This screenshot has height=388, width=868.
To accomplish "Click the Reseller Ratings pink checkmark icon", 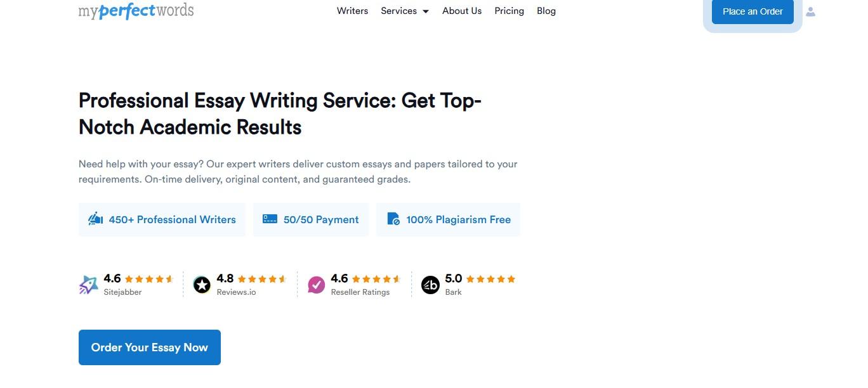I will point(316,285).
